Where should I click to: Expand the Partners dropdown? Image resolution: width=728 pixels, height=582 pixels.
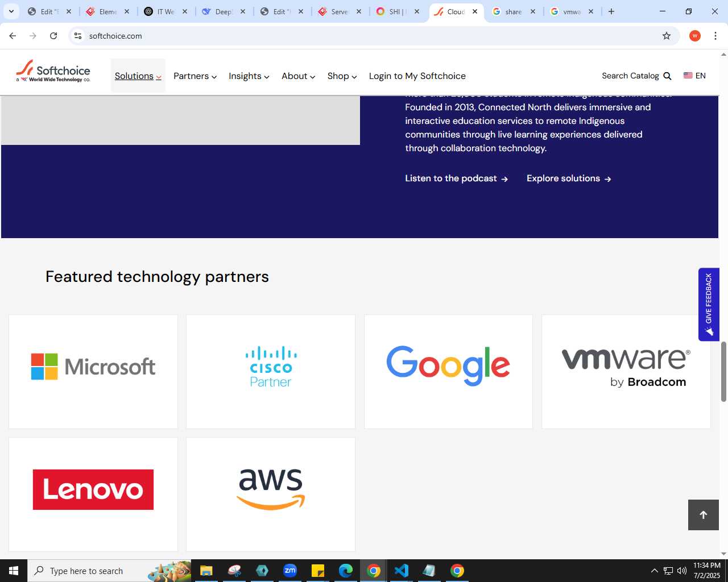195,76
